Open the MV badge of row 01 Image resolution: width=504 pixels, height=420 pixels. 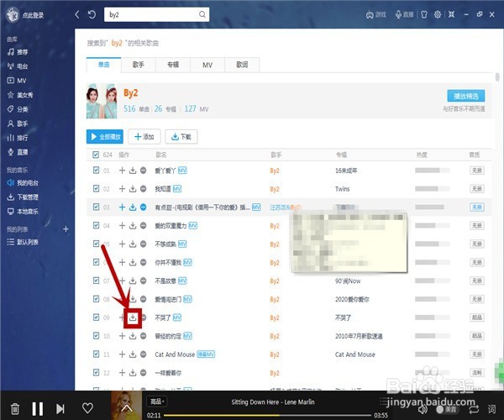click(x=182, y=171)
